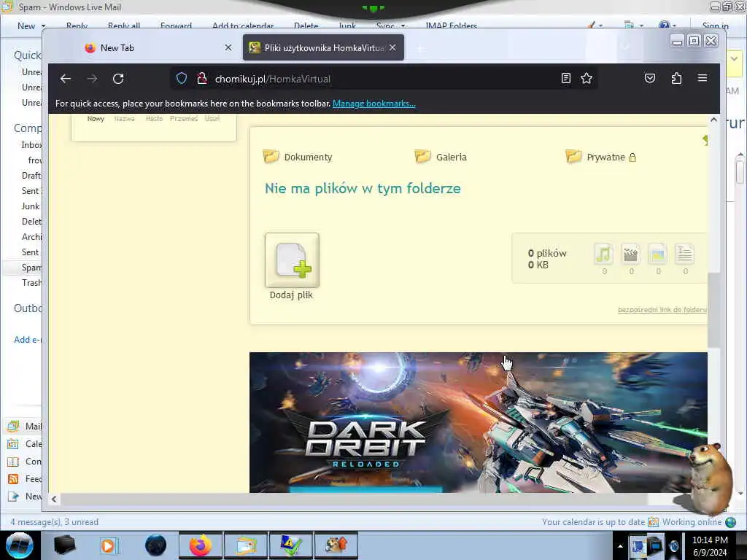The width and height of the screenshot is (747, 560).
Task: Open Firefox from the taskbar
Action: [201, 545]
